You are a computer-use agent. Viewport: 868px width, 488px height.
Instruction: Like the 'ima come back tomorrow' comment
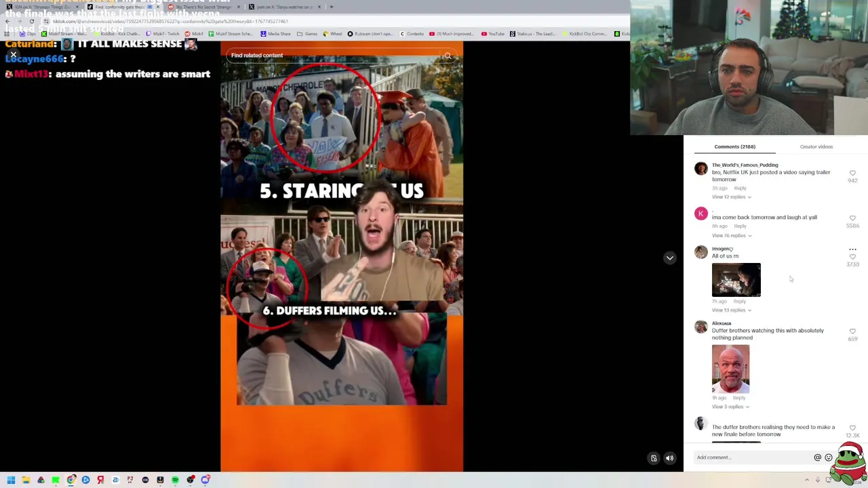coord(852,218)
